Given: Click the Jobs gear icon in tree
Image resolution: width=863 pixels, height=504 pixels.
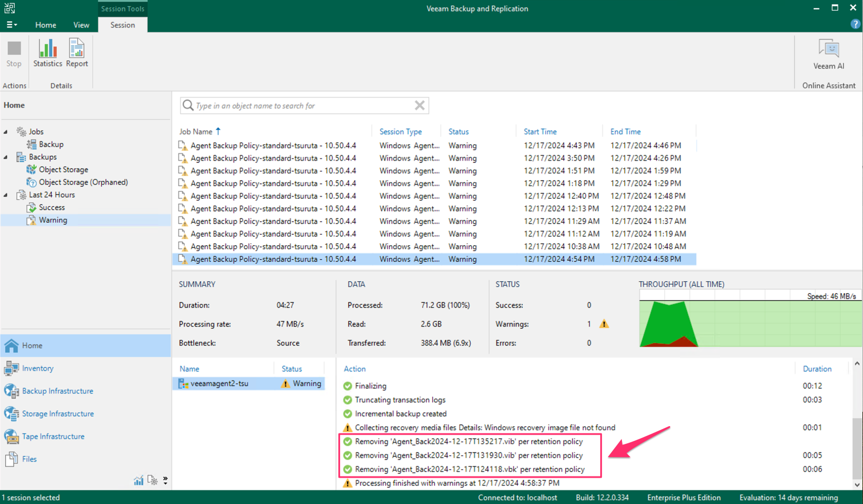Looking at the screenshot, I should pyautogui.click(x=21, y=132).
